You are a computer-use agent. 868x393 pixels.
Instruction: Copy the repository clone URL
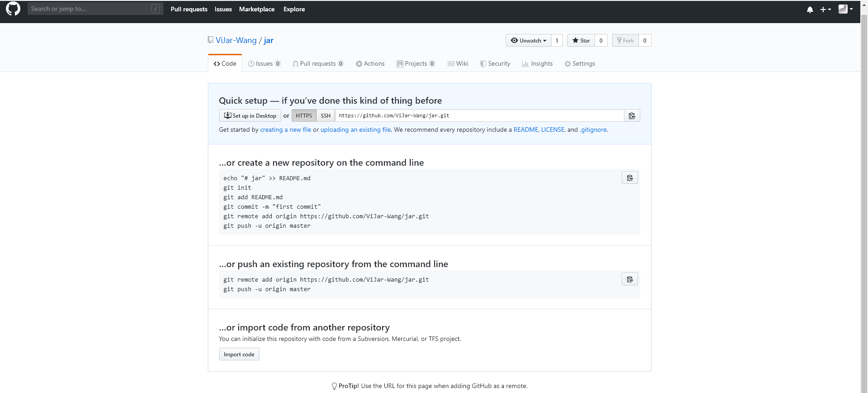coord(632,116)
